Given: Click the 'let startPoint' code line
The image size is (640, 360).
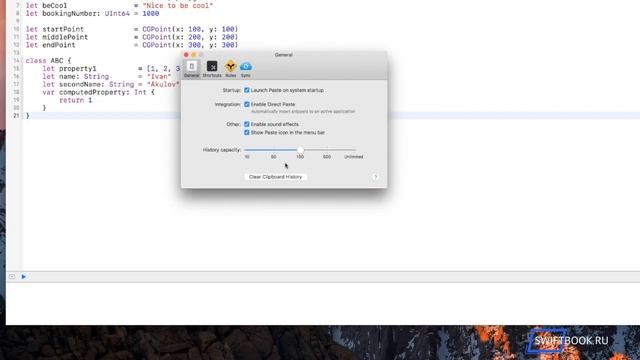Looking at the screenshot, I should coord(131,29).
